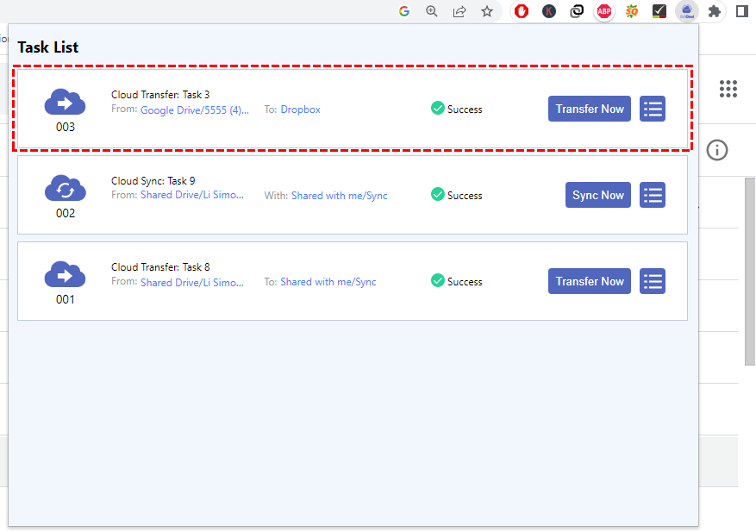Open the Dropbox destination link
The height and width of the screenshot is (532, 756).
tap(300, 110)
